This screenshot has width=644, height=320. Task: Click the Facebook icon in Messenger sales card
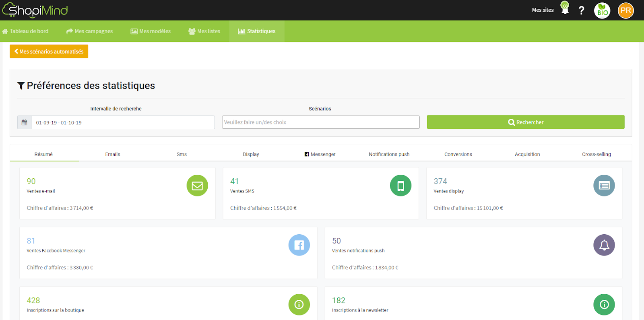tap(299, 245)
